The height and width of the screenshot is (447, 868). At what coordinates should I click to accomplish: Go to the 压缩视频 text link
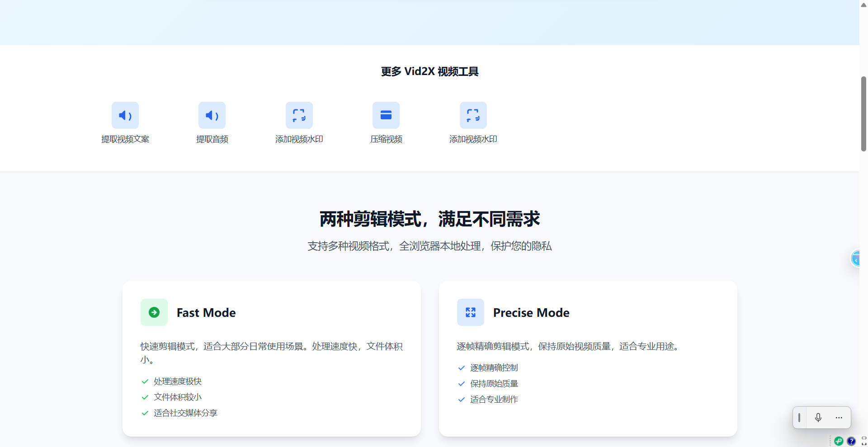tap(386, 139)
